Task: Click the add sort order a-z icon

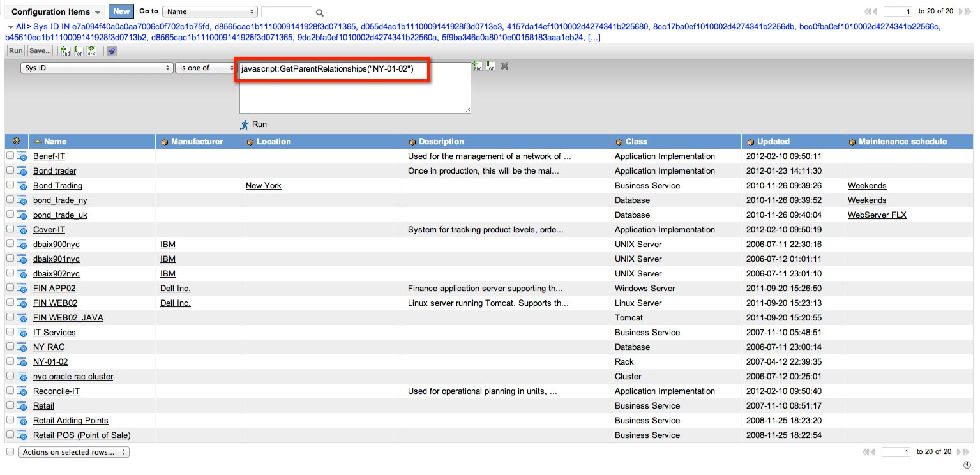Action: (91, 50)
